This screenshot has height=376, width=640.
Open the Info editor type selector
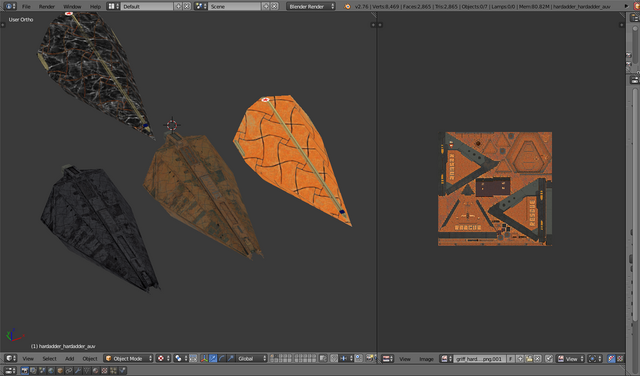10,6
